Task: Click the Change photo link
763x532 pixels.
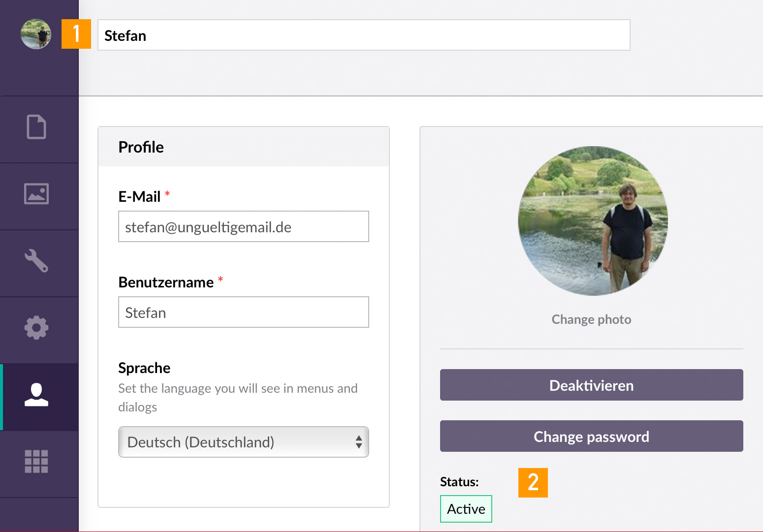Action: pyautogui.click(x=591, y=319)
